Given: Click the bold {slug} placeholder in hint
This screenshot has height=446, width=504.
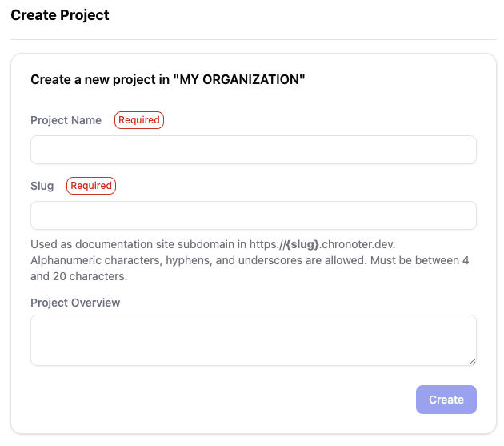Looking at the screenshot, I should tap(302, 244).
